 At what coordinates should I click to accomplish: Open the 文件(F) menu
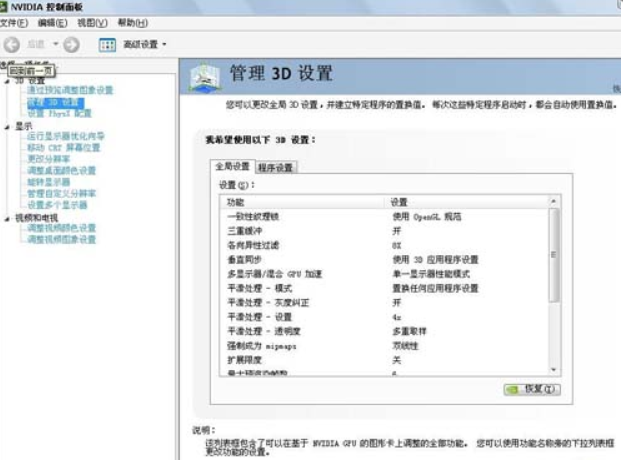point(14,23)
